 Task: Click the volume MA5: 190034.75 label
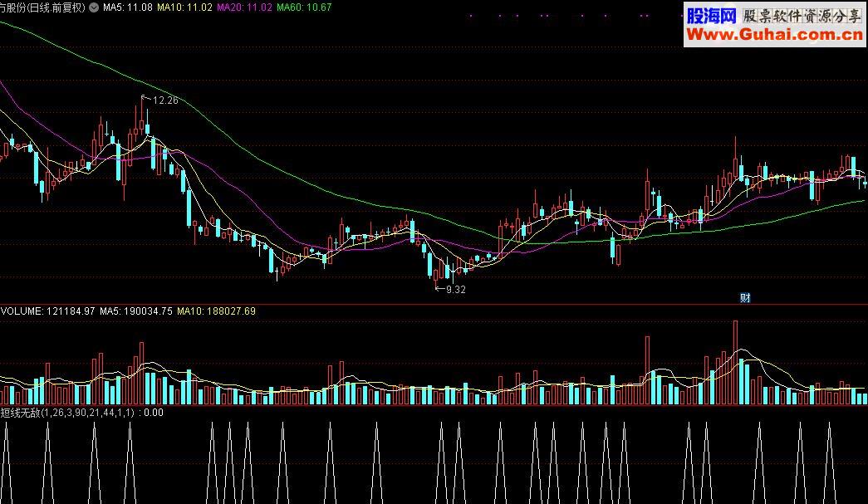pos(136,311)
